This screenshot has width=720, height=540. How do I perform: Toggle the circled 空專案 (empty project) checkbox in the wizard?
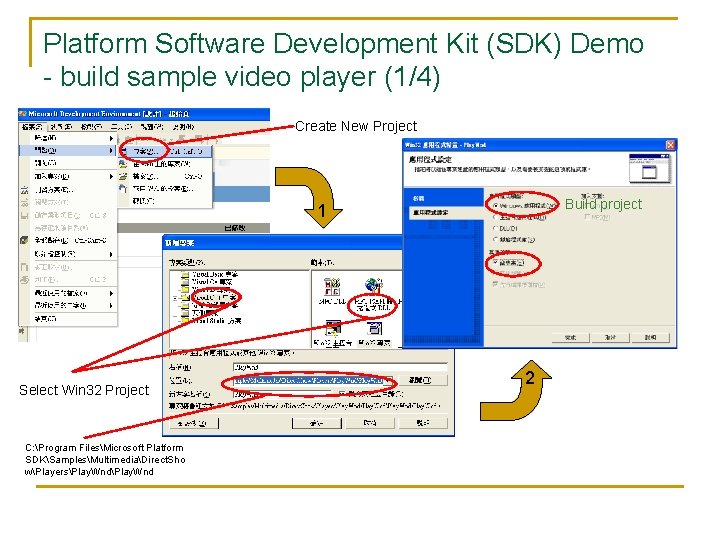pyautogui.click(x=495, y=262)
